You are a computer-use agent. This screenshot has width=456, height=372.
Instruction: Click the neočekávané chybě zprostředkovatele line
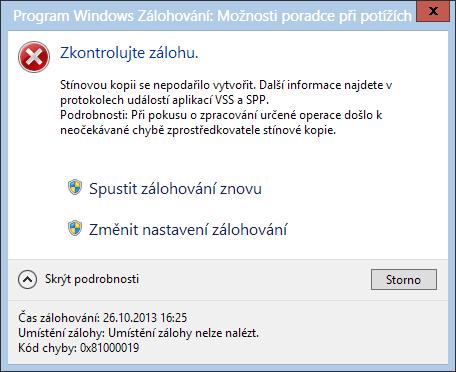coord(198,130)
